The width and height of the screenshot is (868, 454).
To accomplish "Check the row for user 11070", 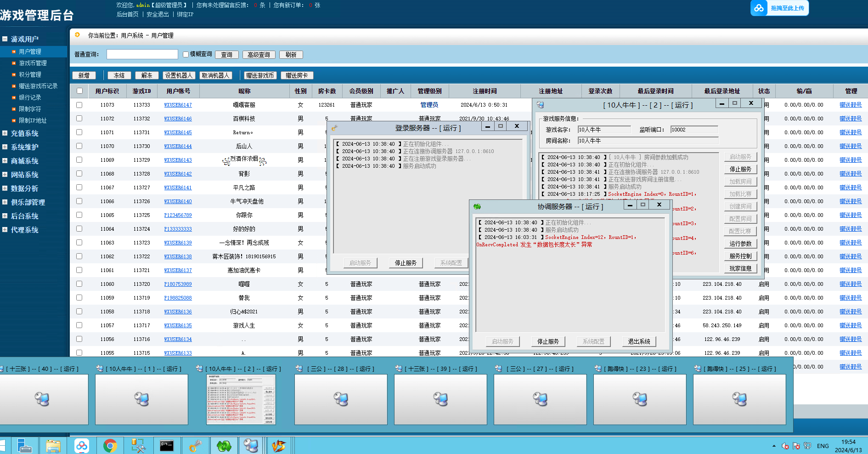I will coord(79,146).
